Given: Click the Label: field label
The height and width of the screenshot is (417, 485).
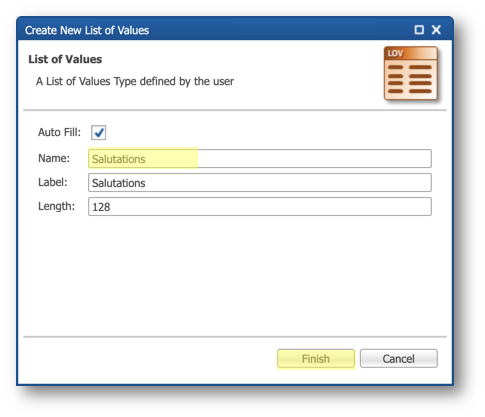Looking at the screenshot, I should tap(53, 182).
